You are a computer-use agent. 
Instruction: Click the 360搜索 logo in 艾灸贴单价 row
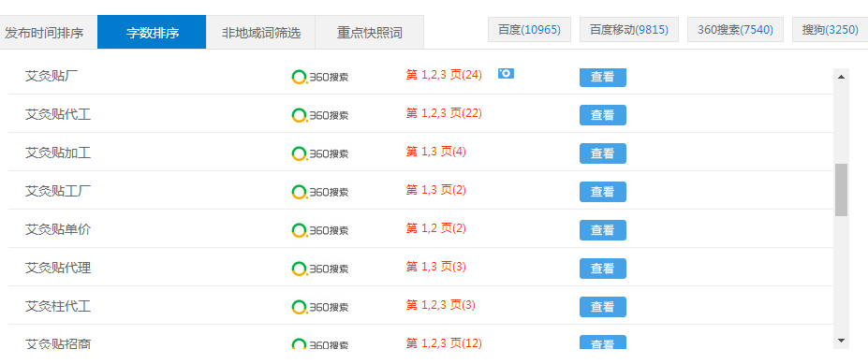pyautogui.click(x=320, y=230)
